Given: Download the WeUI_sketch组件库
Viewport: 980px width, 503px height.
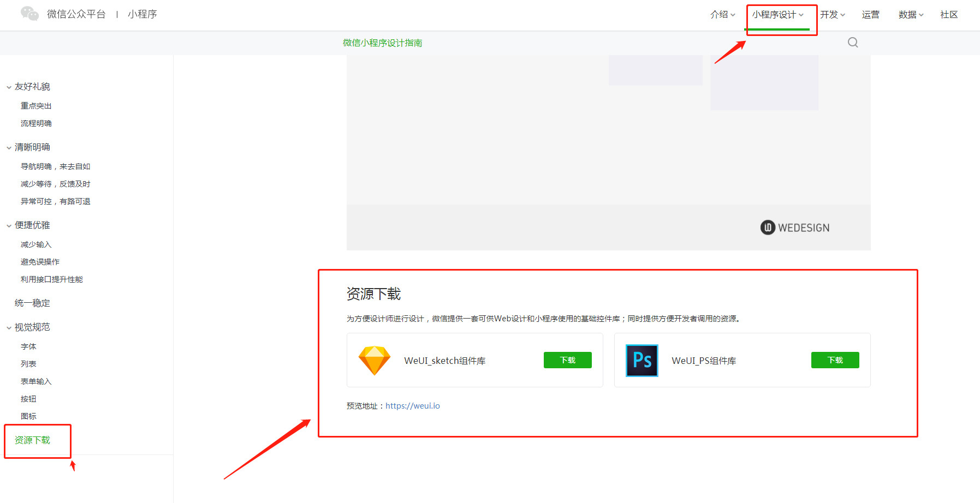Looking at the screenshot, I should coord(568,360).
